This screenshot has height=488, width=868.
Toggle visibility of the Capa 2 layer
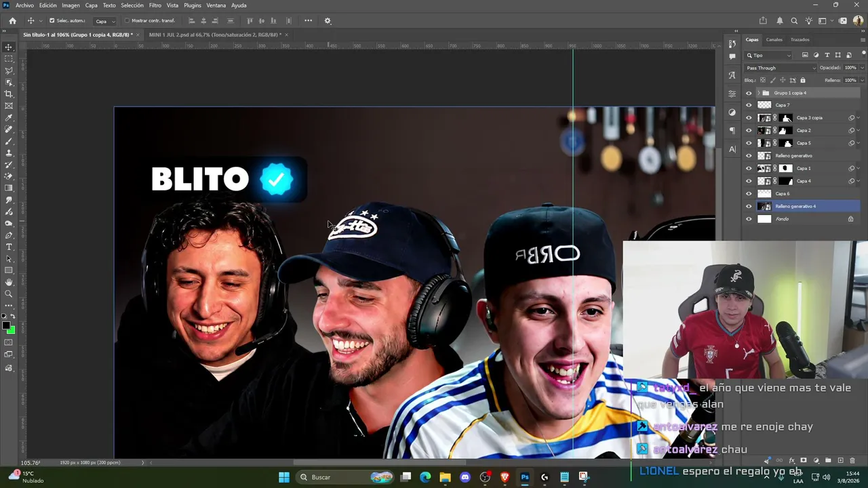point(749,130)
